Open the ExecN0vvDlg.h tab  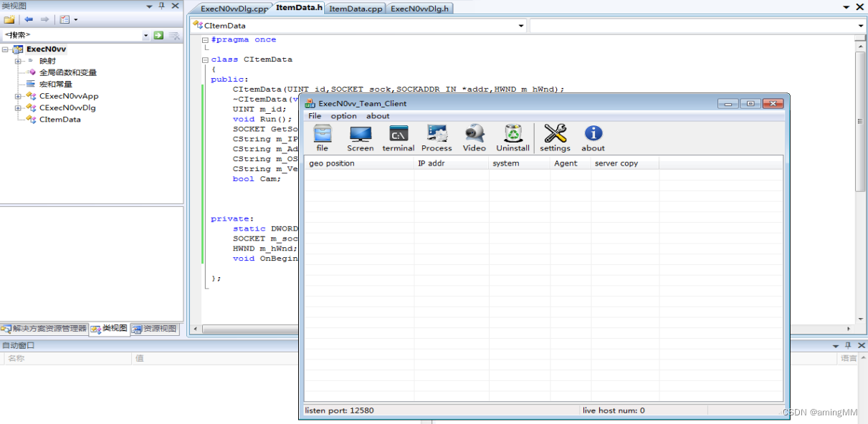[x=420, y=9]
